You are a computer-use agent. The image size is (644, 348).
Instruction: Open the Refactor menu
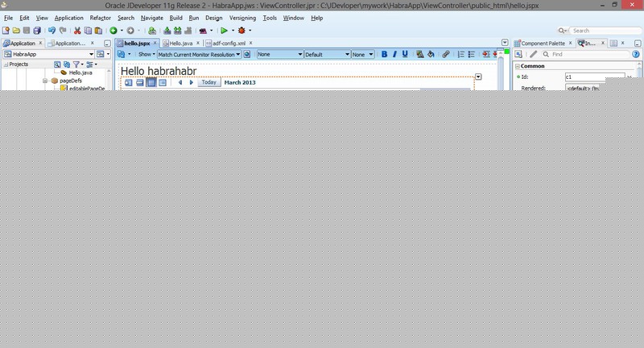(100, 18)
